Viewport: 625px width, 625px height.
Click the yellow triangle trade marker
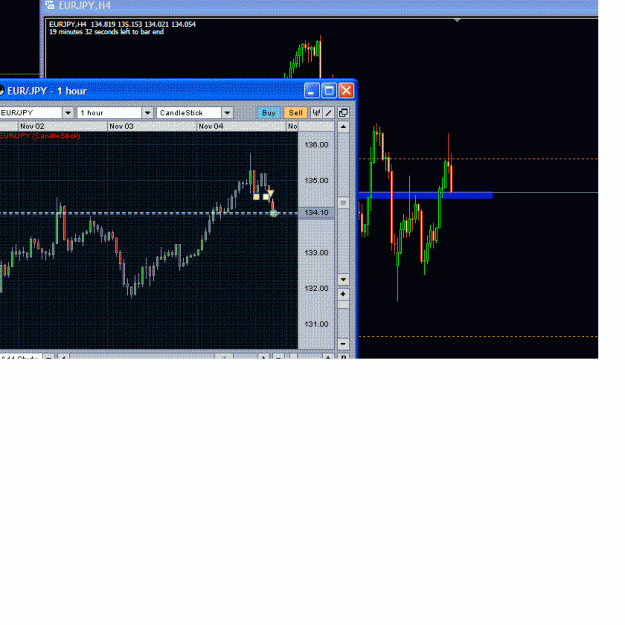click(x=271, y=194)
